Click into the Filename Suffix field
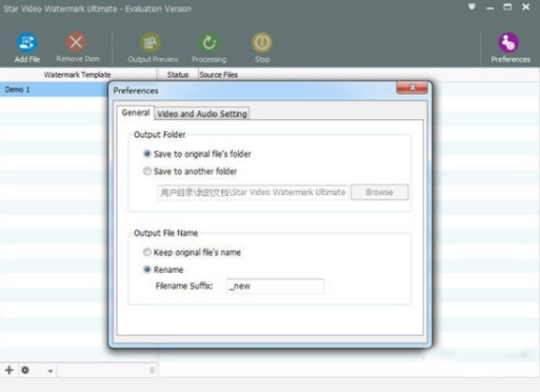The image size is (540, 392). (275, 286)
